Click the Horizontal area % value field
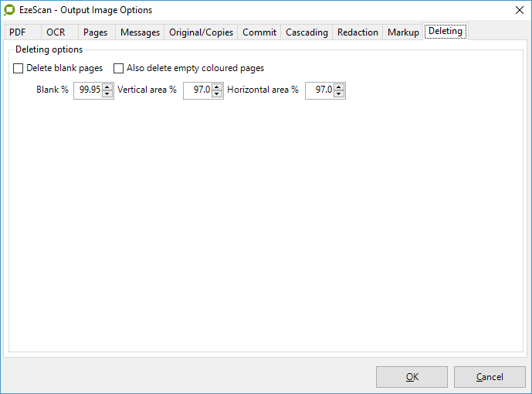The width and height of the screenshot is (532, 394). coord(320,90)
